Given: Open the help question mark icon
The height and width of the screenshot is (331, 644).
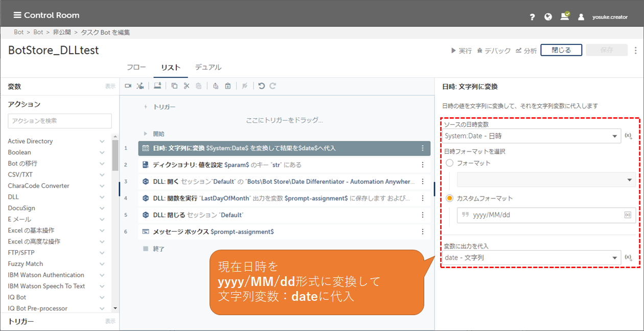Looking at the screenshot, I should point(532,17).
